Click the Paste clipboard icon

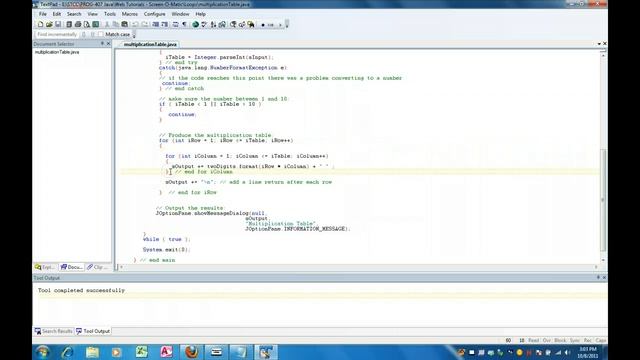coord(124,24)
